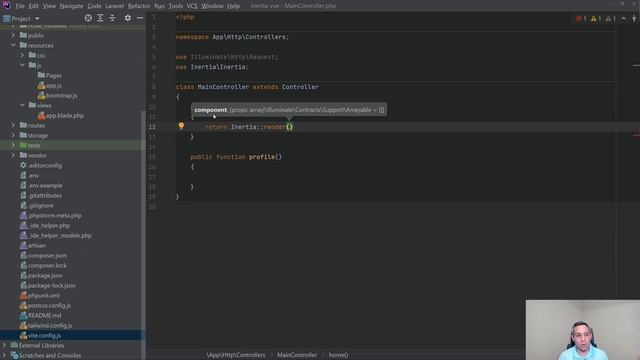Open the Navigate menu
Viewport: 640px width, 360px height.
(71, 6)
